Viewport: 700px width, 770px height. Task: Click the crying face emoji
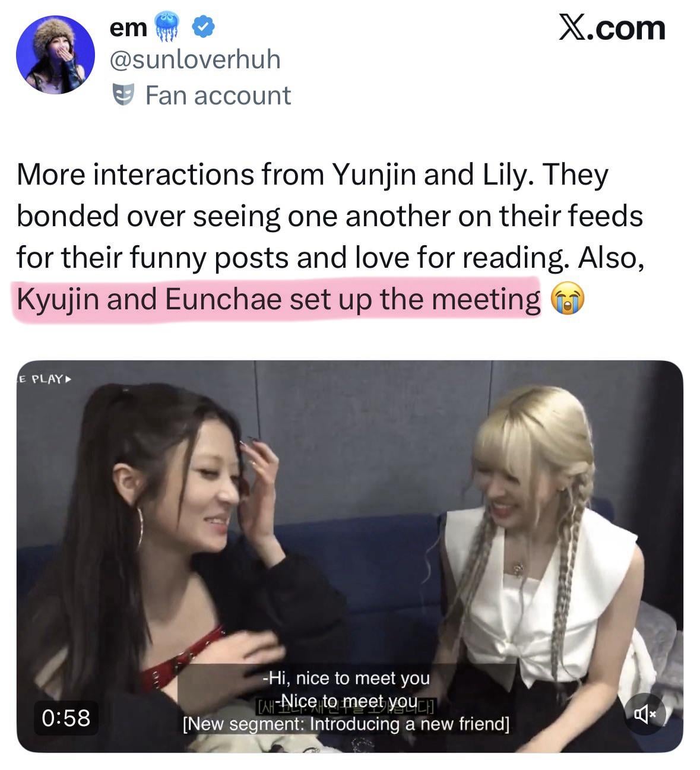pos(568,299)
